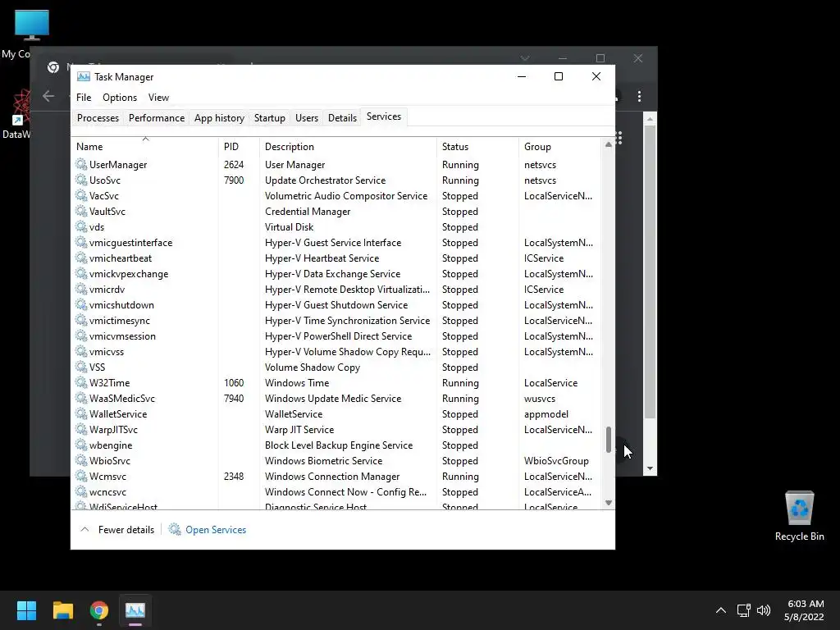Show hidden system tray icons chevron
840x630 pixels.
[x=721, y=610]
